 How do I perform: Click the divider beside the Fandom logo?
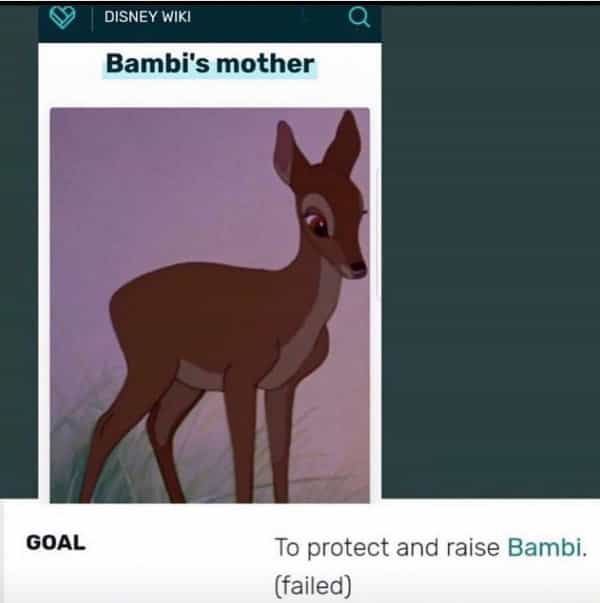pos(92,18)
